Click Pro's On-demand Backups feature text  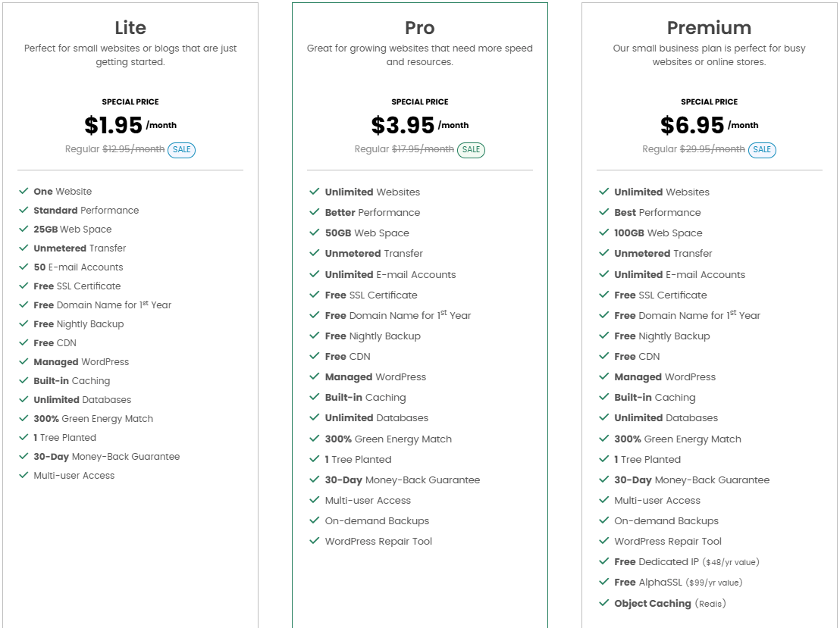(377, 521)
